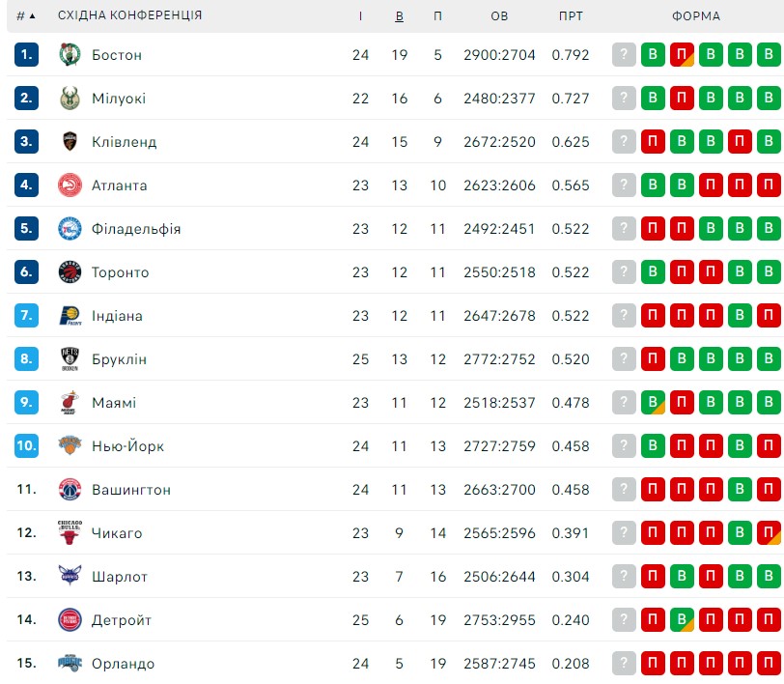Open the Філадельфія team link
Screen dimensions: 784x684
pyautogui.click(x=136, y=229)
